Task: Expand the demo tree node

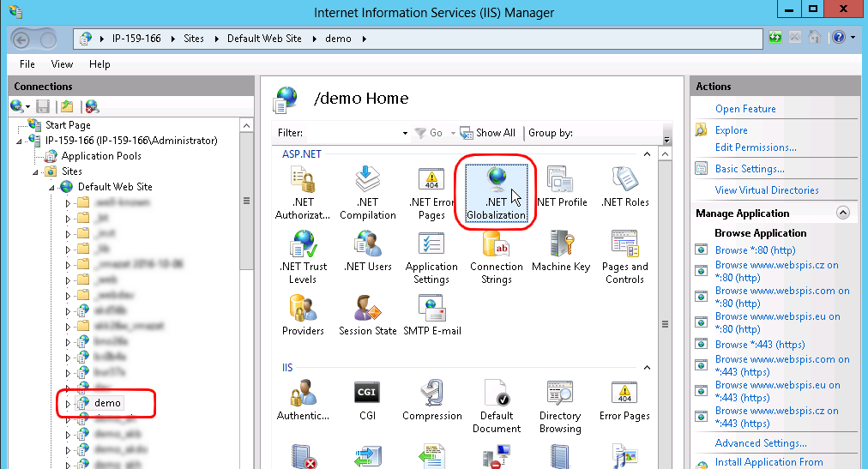Action: 69,403
